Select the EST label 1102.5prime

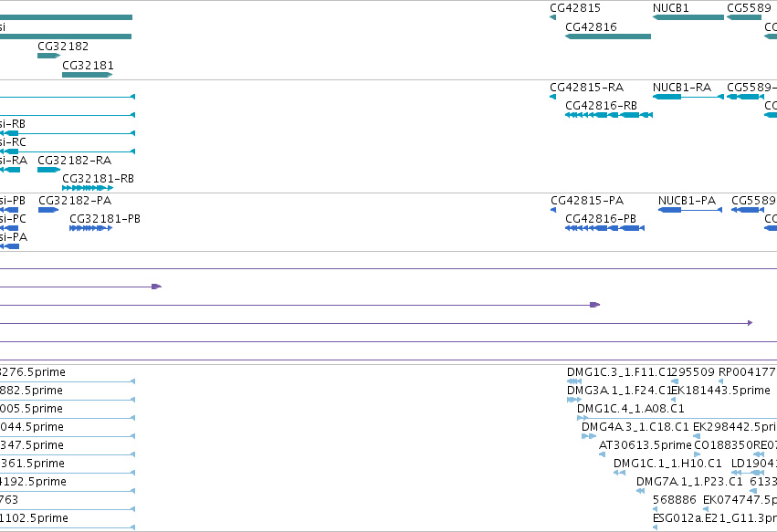(x=34, y=518)
